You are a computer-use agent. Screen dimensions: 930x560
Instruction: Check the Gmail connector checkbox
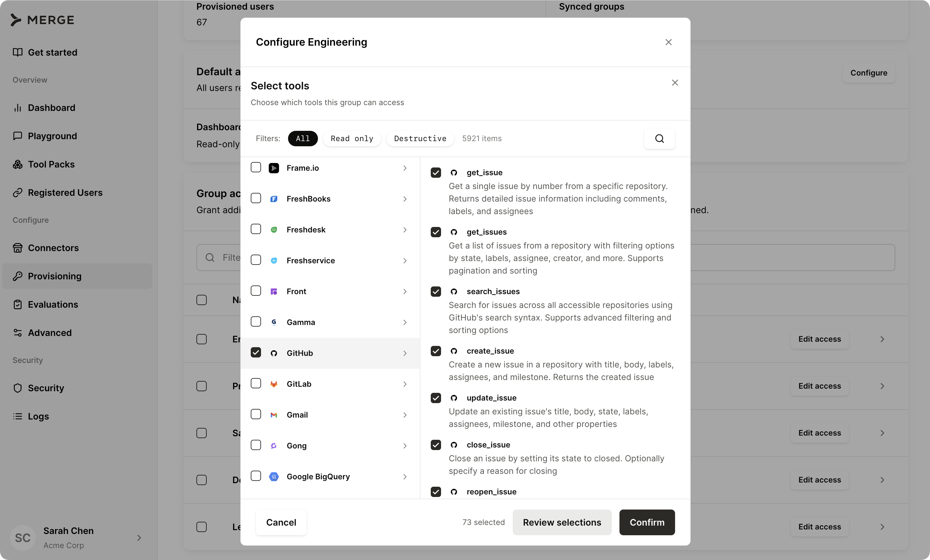pyautogui.click(x=256, y=414)
